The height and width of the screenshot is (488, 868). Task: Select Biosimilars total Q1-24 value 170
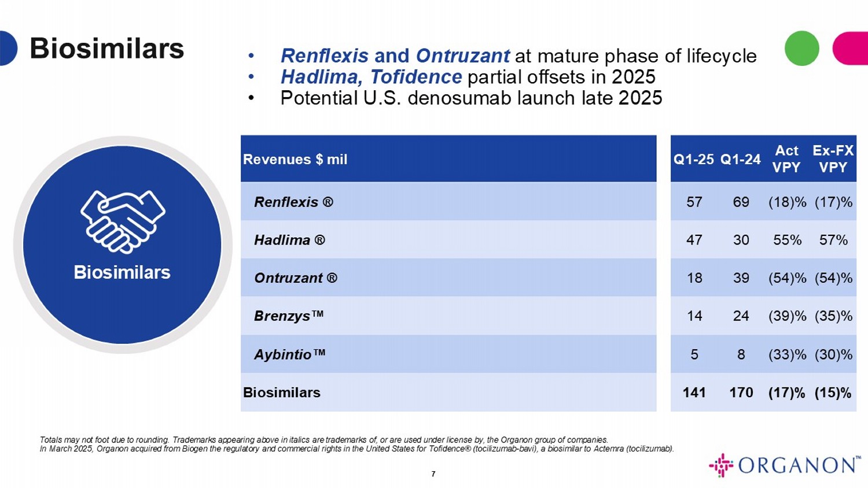pos(741,393)
